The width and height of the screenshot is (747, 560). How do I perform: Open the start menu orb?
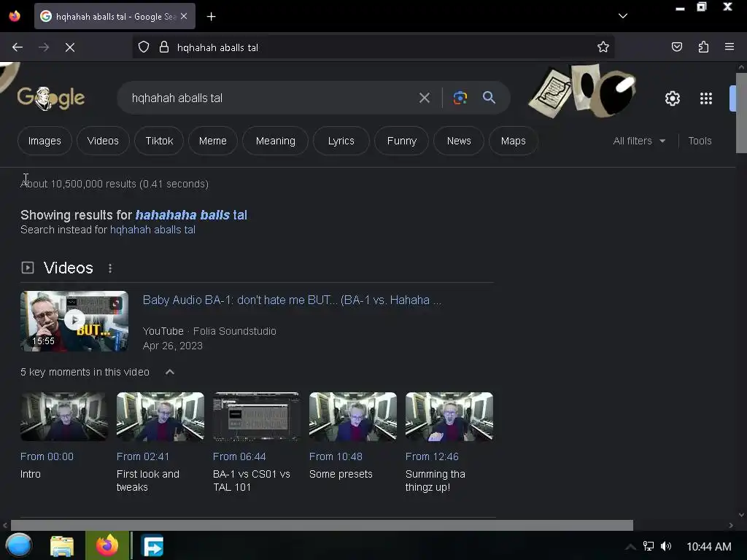coord(18,545)
